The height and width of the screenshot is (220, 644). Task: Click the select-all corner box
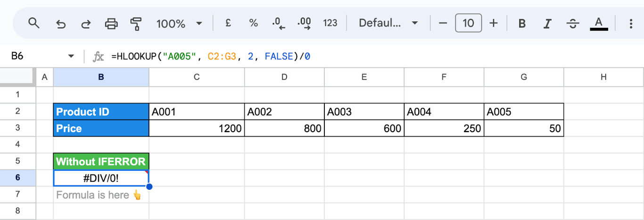point(18,77)
